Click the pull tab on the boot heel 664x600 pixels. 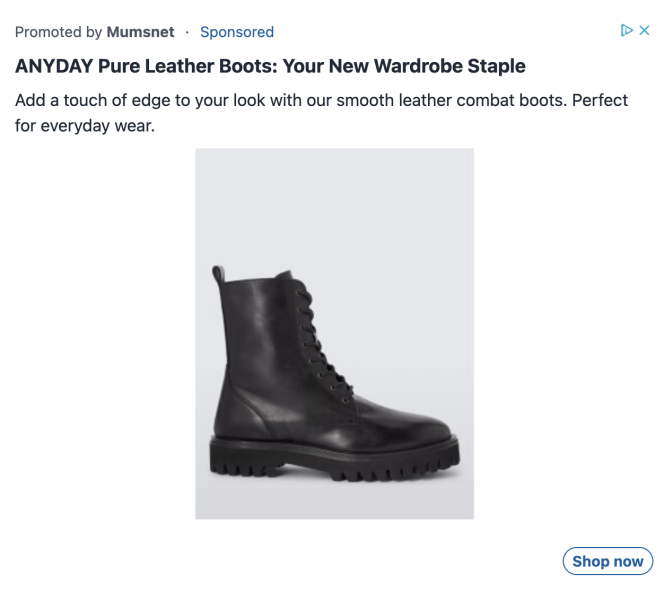click(x=218, y=273)
